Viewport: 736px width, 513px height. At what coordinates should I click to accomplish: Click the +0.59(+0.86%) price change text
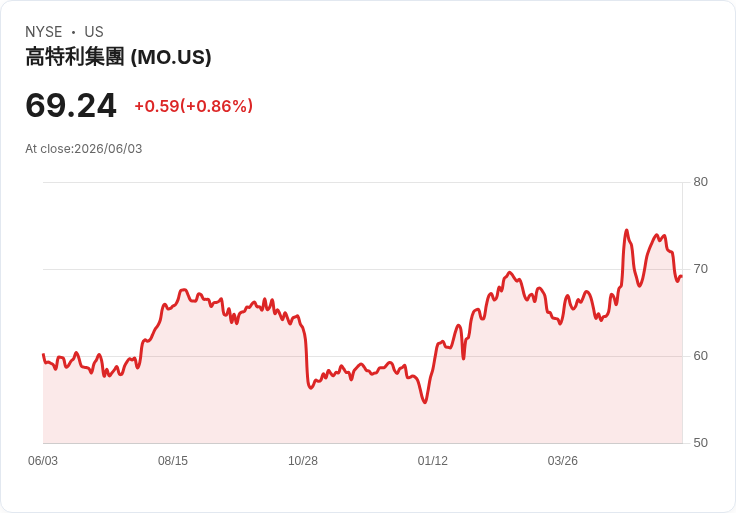(193, 106)
